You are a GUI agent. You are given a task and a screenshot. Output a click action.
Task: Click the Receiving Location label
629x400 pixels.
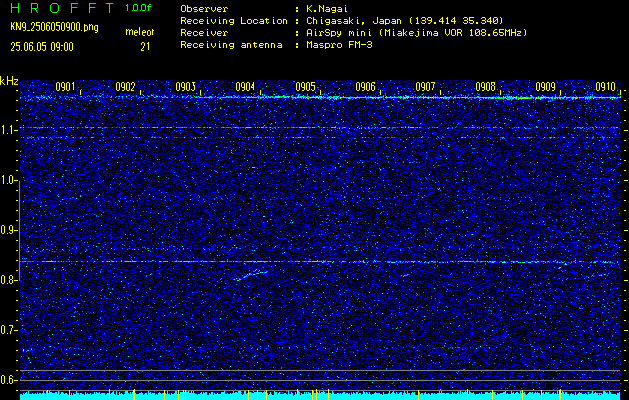[x=234, y=21]
